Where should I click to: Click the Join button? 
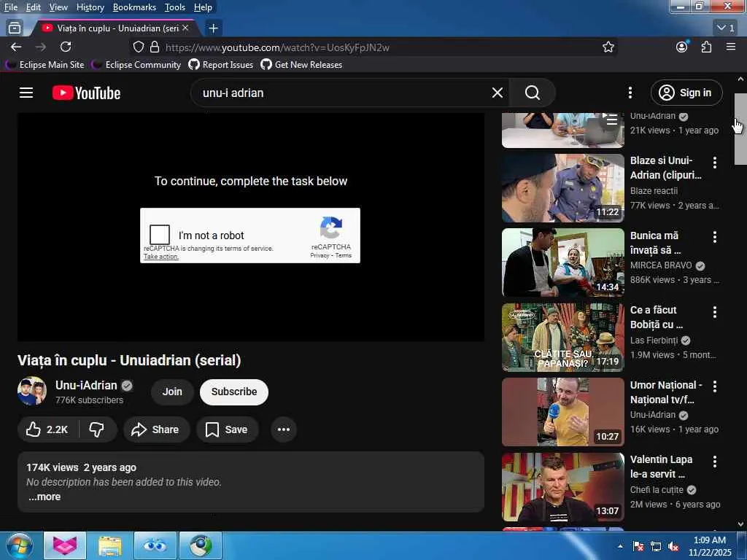click(x=172, y=392)
